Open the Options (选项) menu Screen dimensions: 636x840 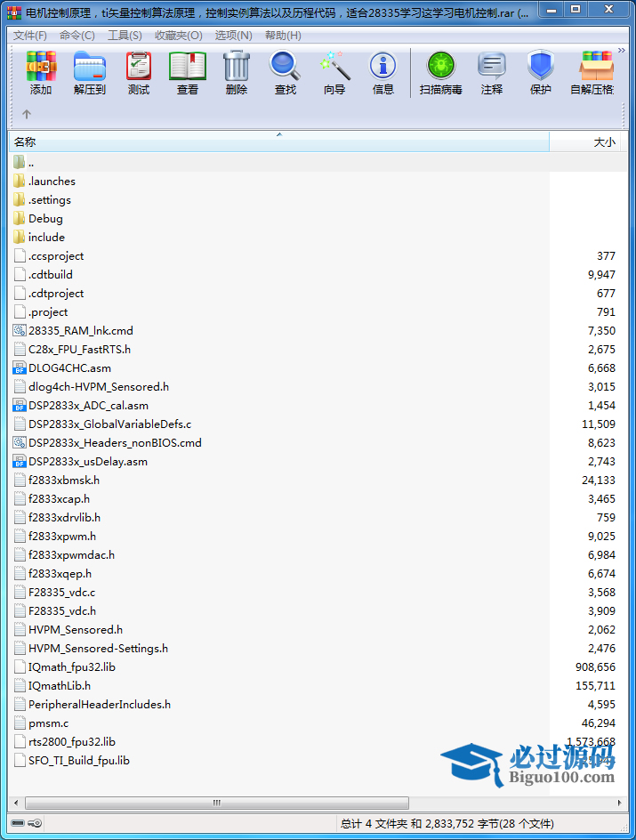tap(233, 36)
